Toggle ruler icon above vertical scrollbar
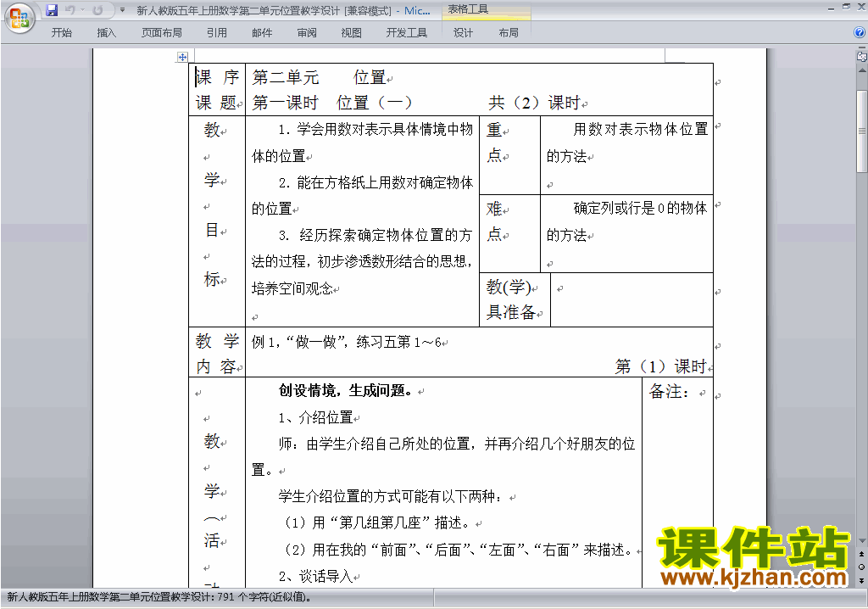 (x=862, y=56)
